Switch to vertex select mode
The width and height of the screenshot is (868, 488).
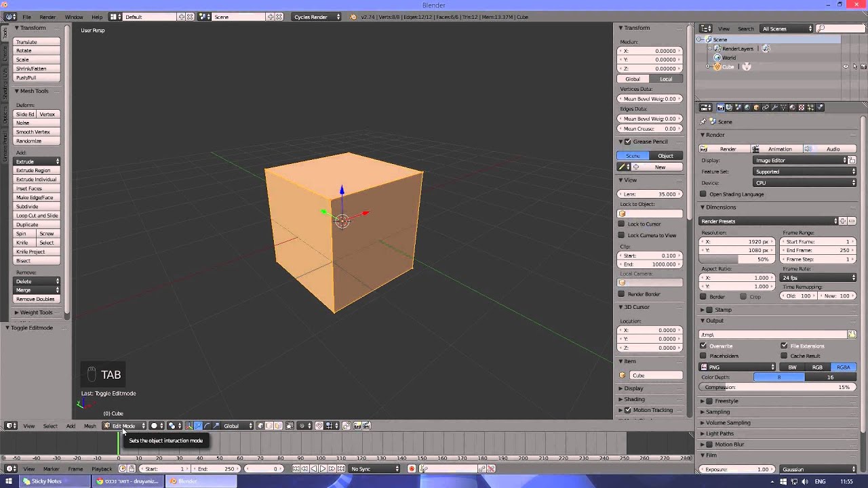point(260,426)
